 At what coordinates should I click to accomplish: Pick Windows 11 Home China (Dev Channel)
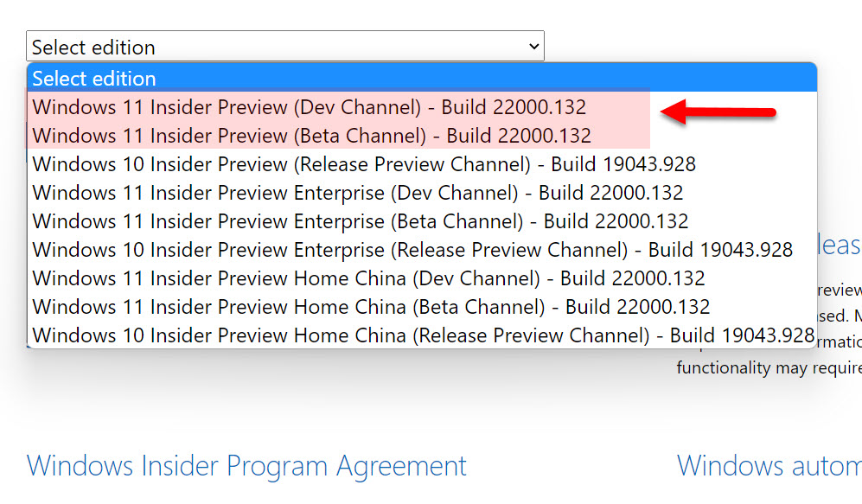(368, 278)
